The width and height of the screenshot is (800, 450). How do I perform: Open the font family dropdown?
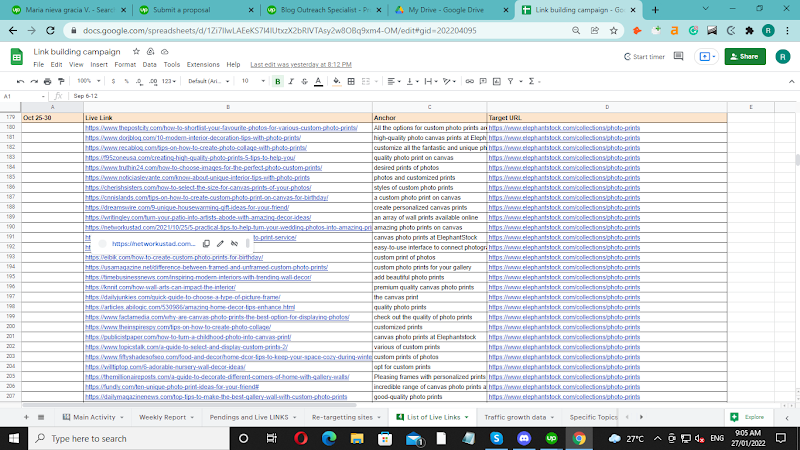pyautogui.click(x=208, y=81)
